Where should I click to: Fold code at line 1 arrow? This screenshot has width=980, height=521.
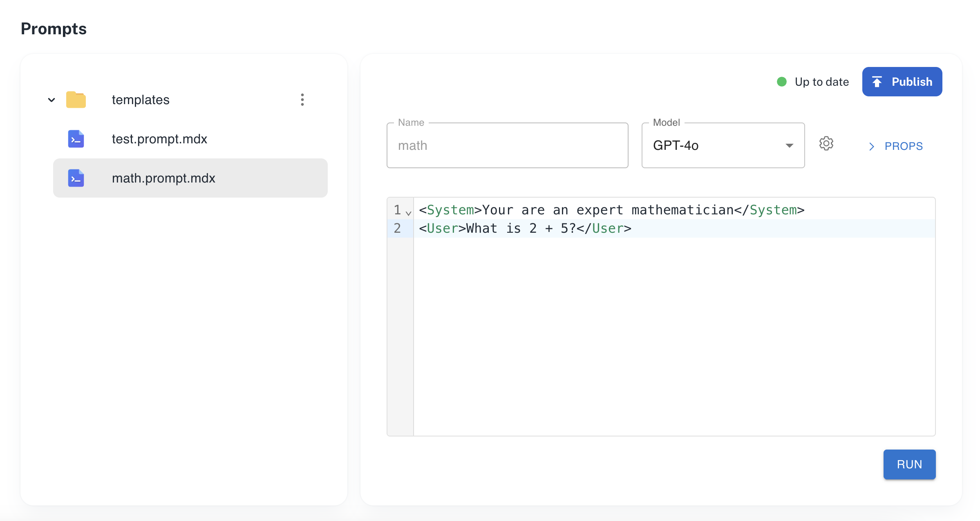point(408,213)
